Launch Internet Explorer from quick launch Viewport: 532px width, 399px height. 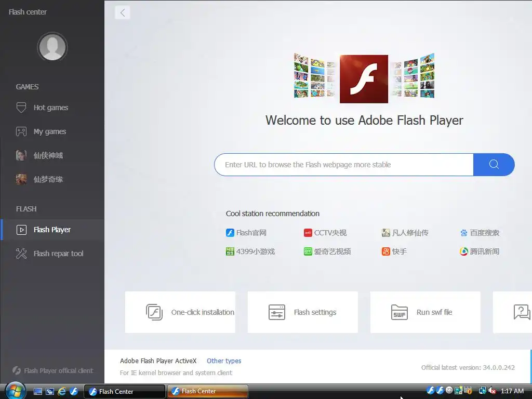click(62, 391)
